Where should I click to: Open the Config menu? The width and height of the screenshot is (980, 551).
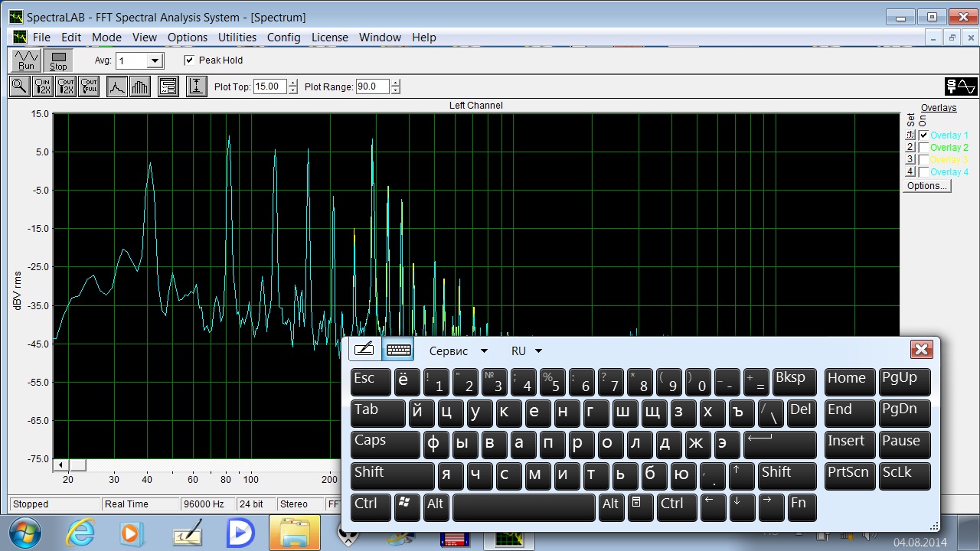pyautogui.click(x=283, y=37)
